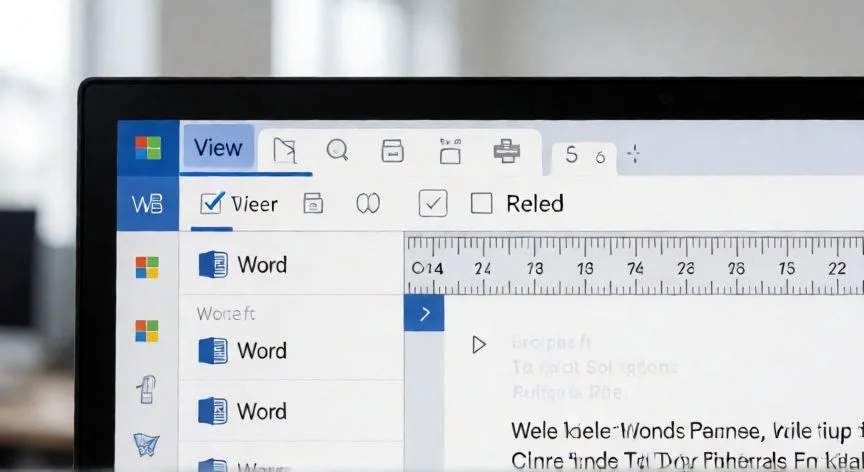Click the ruler mark labeled 74
Viewport: 864px width, 472px height.
click(x=635, y=268)
